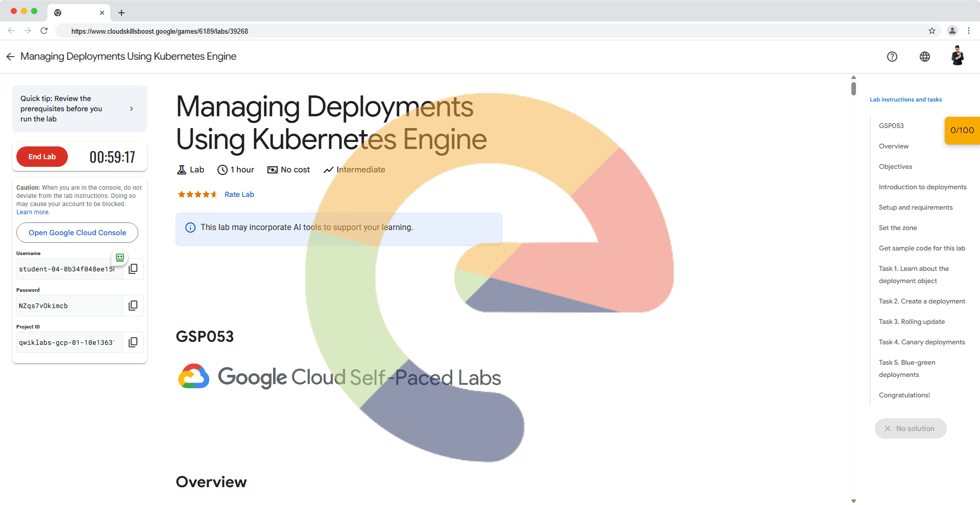Viewport: 980px width, 505px height.
Task: Go to Task 1 deployment object
Action: pyautogui.click(x=914, y=275)
